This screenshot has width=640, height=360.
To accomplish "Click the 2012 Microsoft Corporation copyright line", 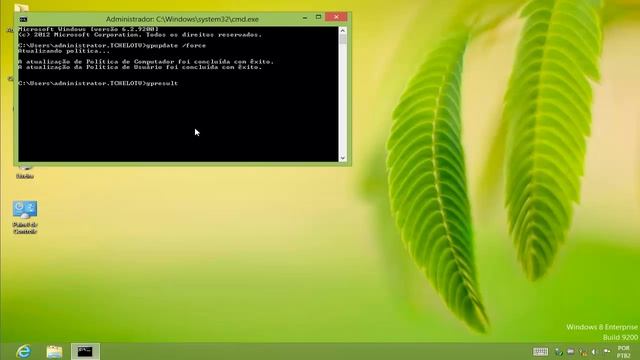I will coord(140,35).
